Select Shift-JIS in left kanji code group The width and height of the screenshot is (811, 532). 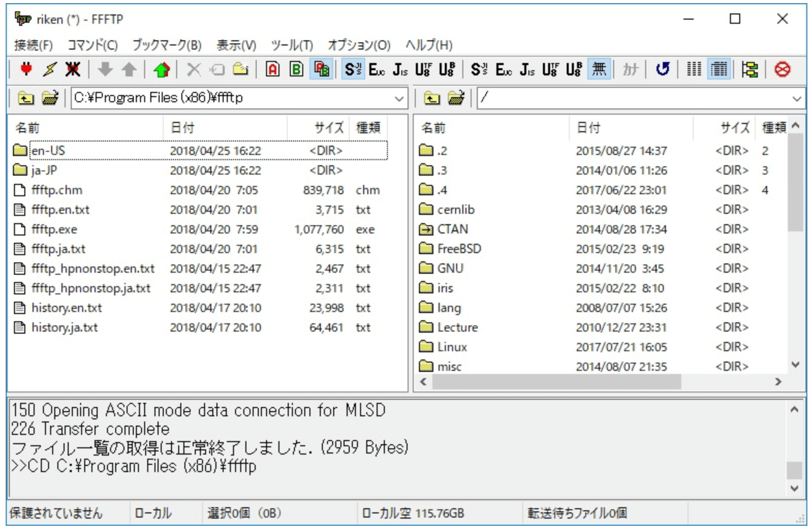click(x=353, y=69)
